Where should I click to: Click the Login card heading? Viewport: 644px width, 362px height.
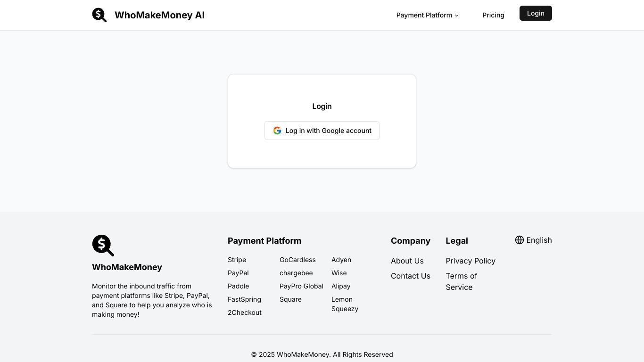click(x=322, y=106)
